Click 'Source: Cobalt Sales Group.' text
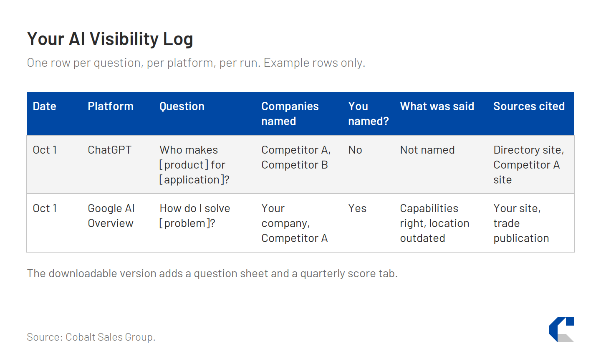Screen dimensions: 601x364 (x=91, y=337)
